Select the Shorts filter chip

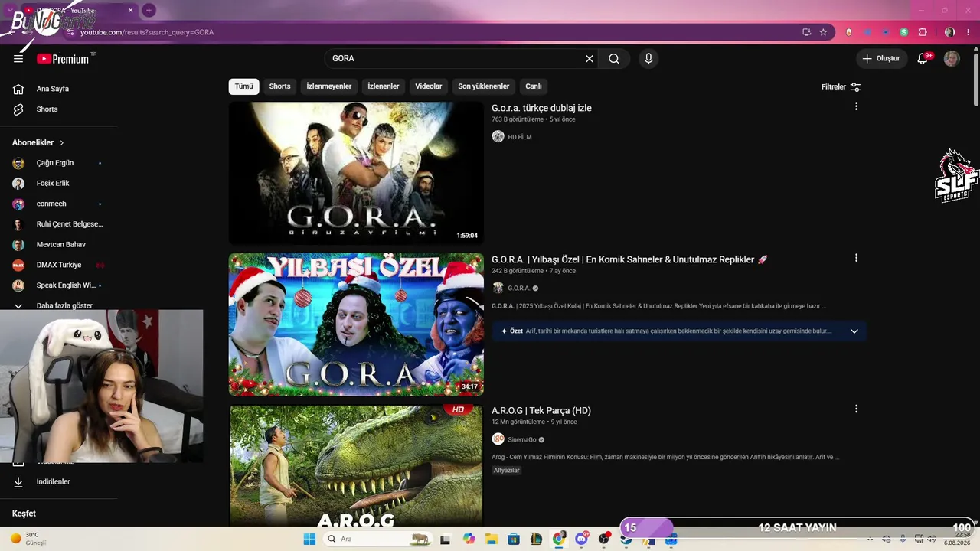pyautogui.click(x=279, y=86)
